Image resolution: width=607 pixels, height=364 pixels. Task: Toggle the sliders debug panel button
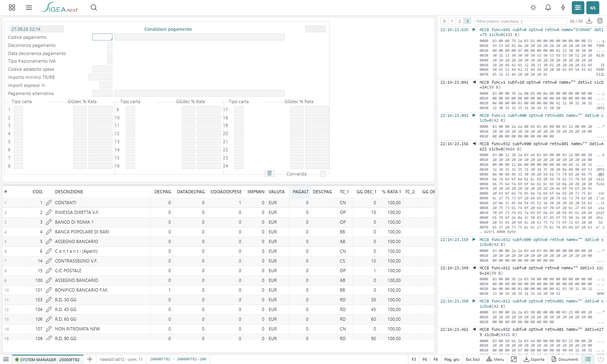coord(578,8)
